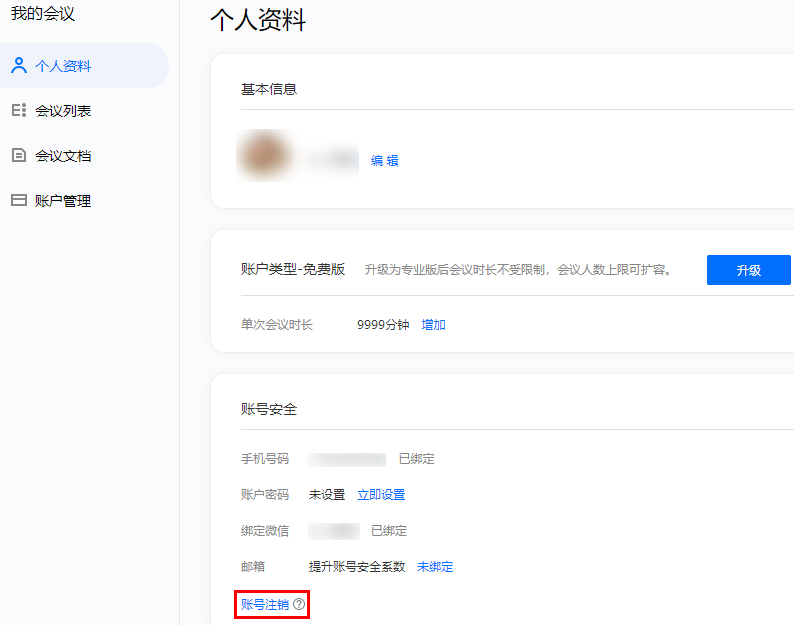This screenshot has height=625, width=794.
Task: Click the person icon beside 个人资料
Action: tap(19, 65)
